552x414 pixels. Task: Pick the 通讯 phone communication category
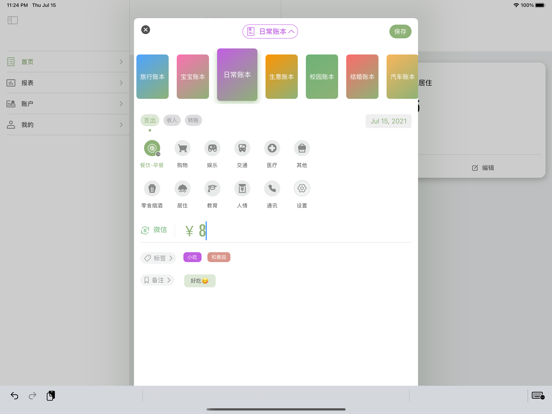coord(272,188)
